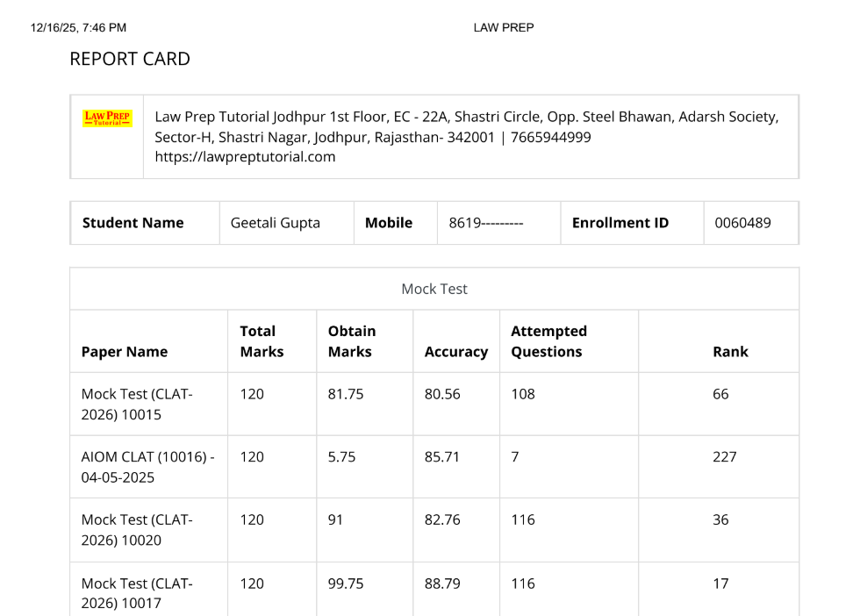Click the REPORT CARD heading

click(x=129, y=60)
